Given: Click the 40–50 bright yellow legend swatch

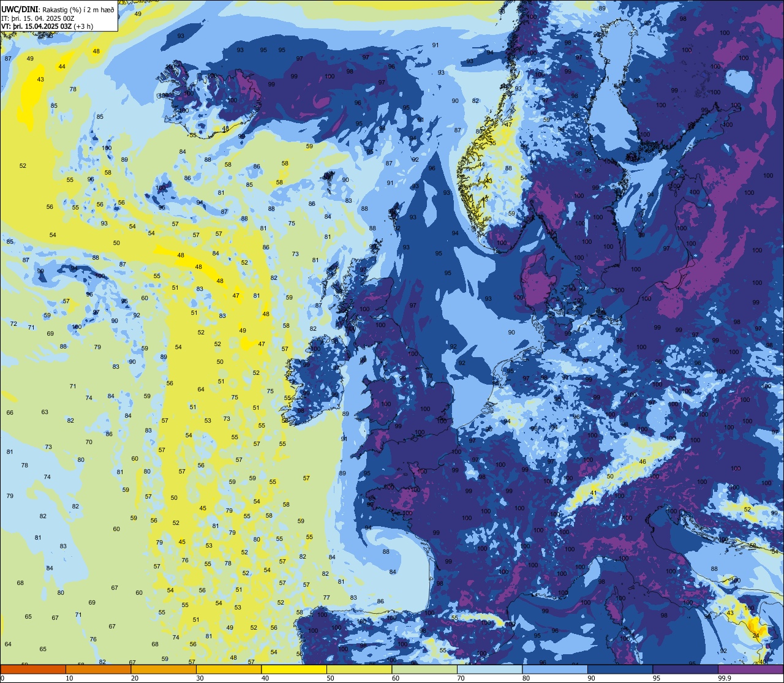Looking at the screenshot, I should coord(294,669).
